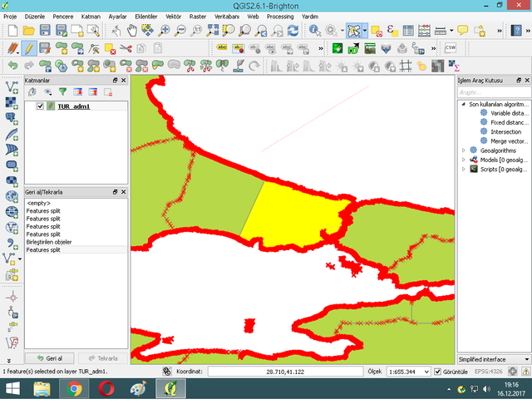This screenshot has height=404, width=532.
Task: Open the measure tool dropdown arrow
Action: pyautogui.click(x=451, y=31)
